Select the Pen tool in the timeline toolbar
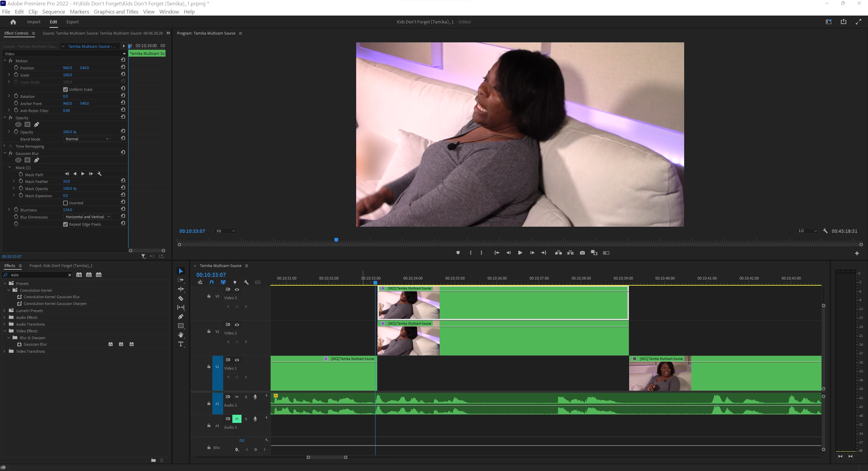This screenshot has height=471, width=868. pyautogui.click(x=181, y=317)
